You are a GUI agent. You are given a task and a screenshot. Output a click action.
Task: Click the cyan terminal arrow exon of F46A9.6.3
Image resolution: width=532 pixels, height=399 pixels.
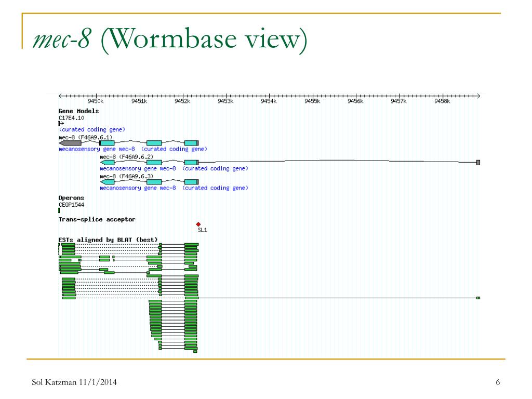[x=107, y=182]
